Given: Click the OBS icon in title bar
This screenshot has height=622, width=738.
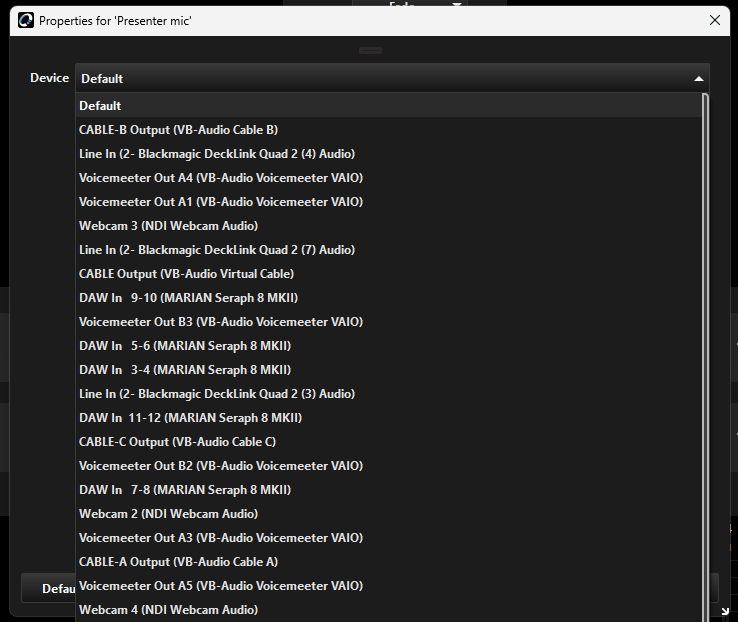Looking at the screenshot, I should click(x=26, y=20).
